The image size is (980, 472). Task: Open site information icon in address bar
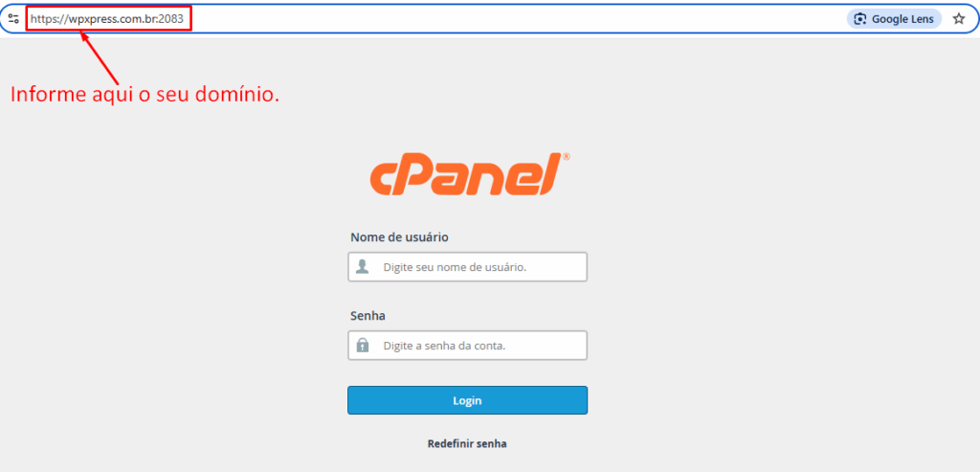[x=13, y=19]
